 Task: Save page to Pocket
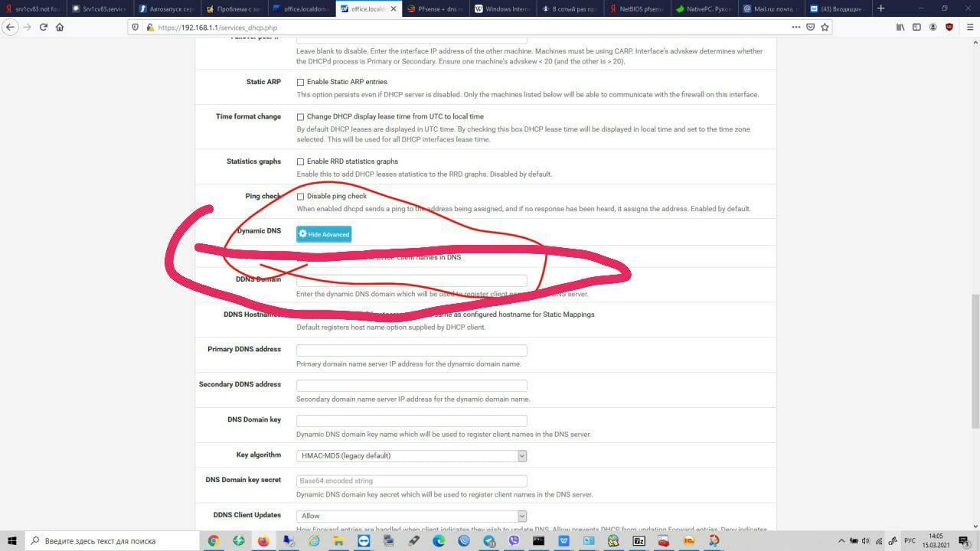pyautogui.click(x=811, y=27)
